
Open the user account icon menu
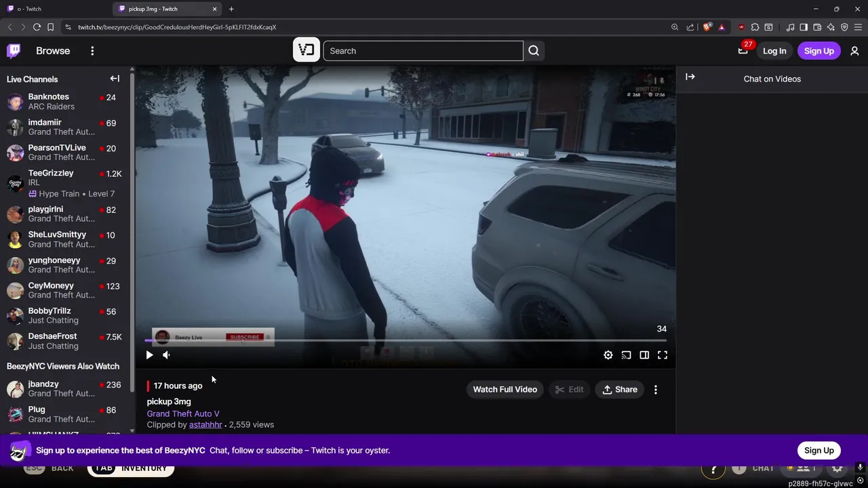point(854,51)
